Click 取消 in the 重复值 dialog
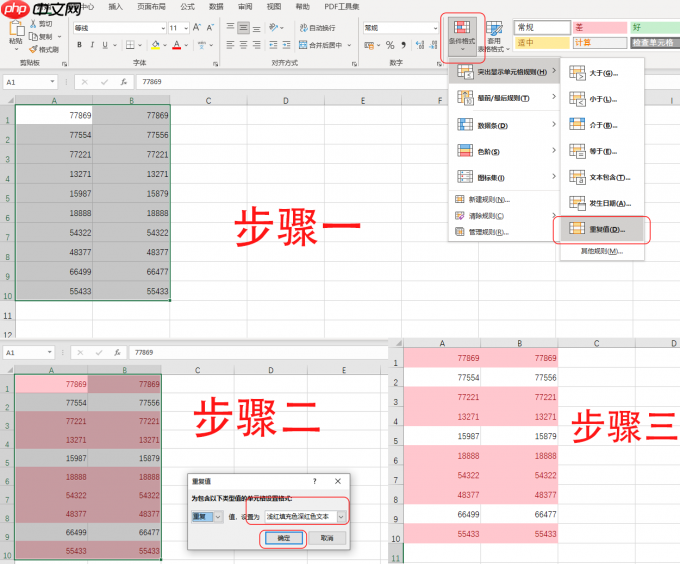This screenshot has height=564, width=680. click(327, 538)
